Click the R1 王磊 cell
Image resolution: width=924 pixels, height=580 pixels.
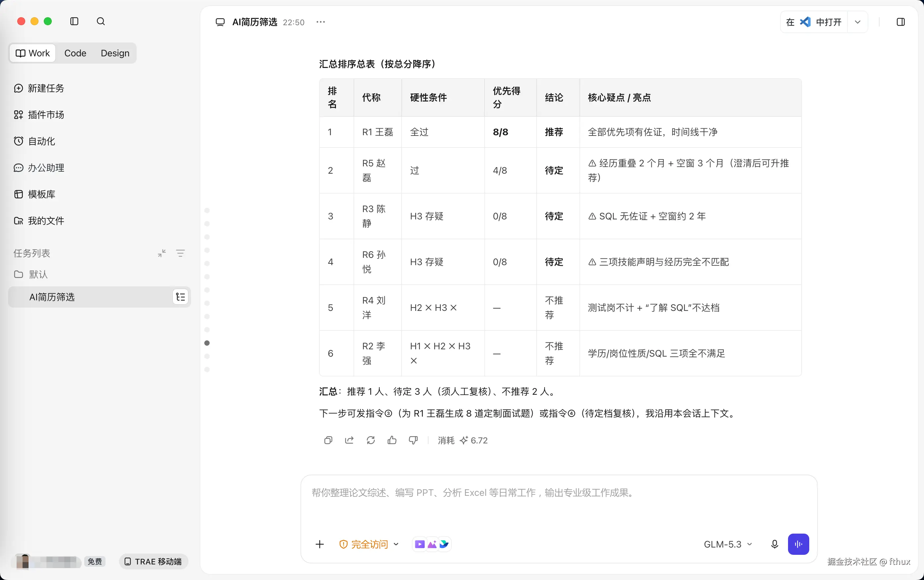pos(377,132)
